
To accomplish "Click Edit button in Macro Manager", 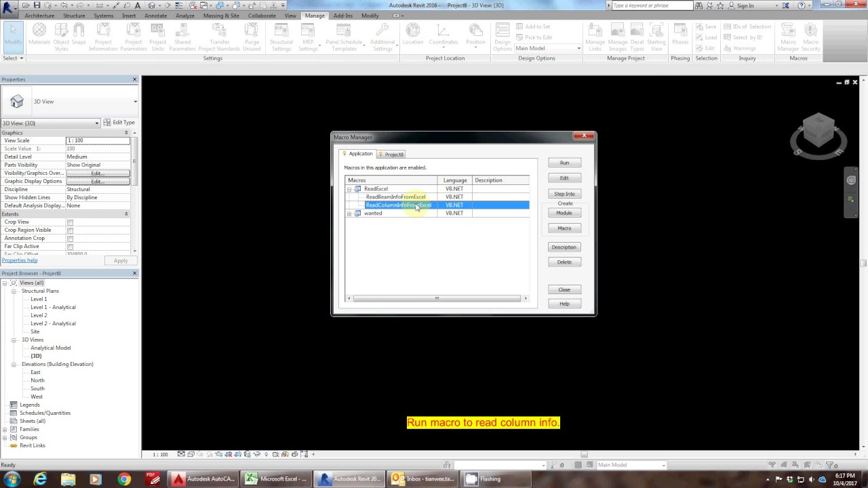I will coord(564,178).
